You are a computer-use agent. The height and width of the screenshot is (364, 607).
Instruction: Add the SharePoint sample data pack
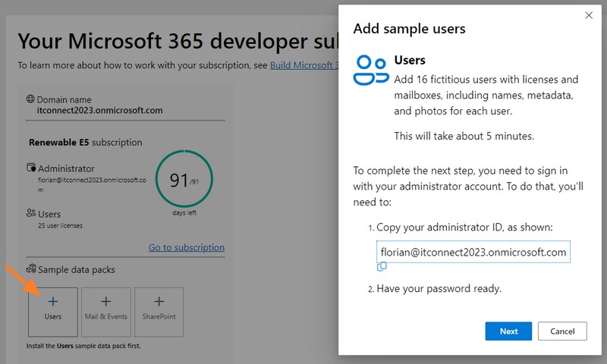[x=159, y=311]
